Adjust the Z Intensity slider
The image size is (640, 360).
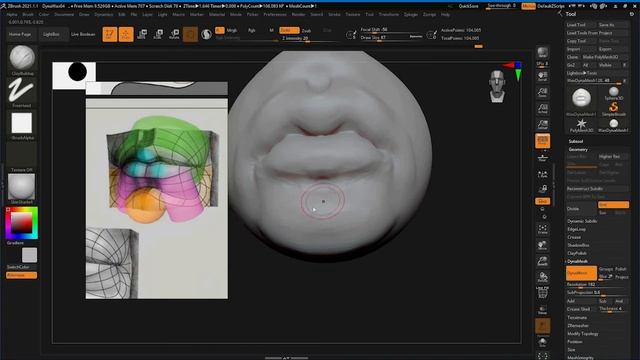[x=308, y=38]
